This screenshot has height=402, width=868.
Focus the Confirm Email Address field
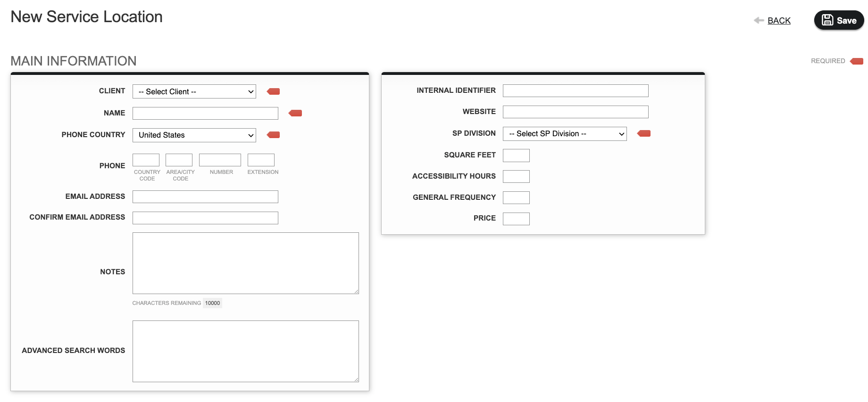[x=205, y=218]
